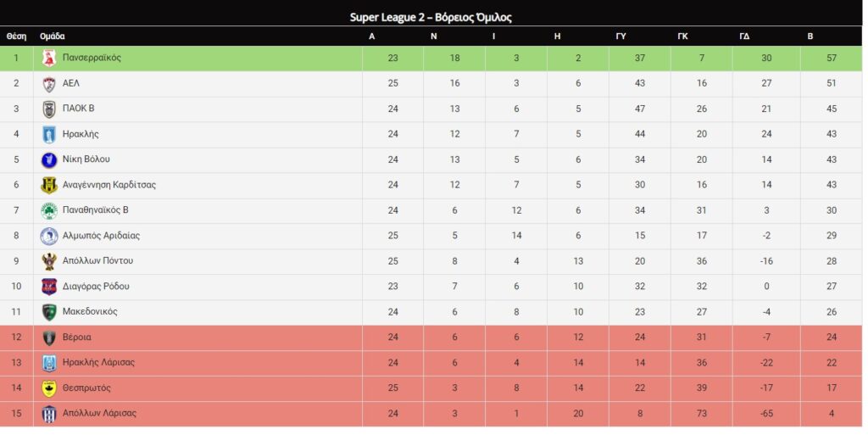Click the Απόλλων Πόντου eagle crest
Screen dimensions: 868x435
[x=49, y=261]
